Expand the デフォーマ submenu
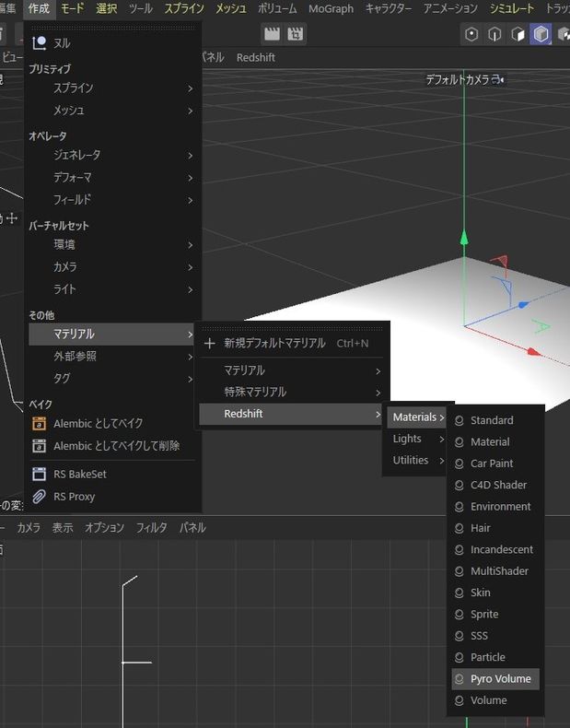This screenshot has width=570, height=728. pyautogui.click(x=111, y=177)
